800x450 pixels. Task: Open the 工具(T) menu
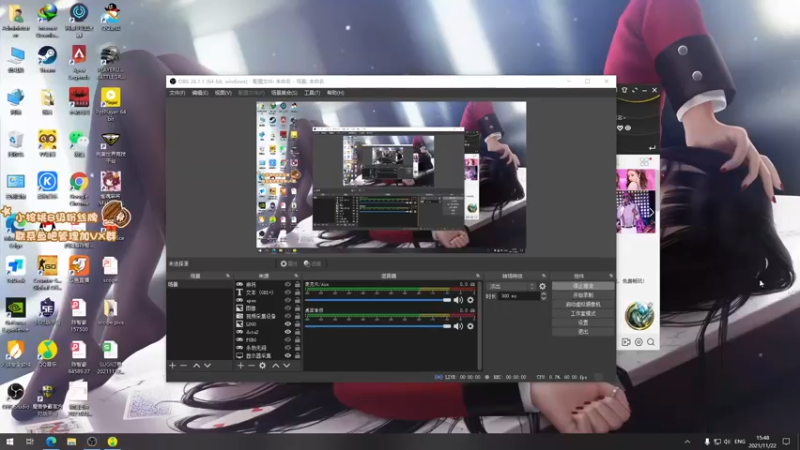[x=312, y=93]
